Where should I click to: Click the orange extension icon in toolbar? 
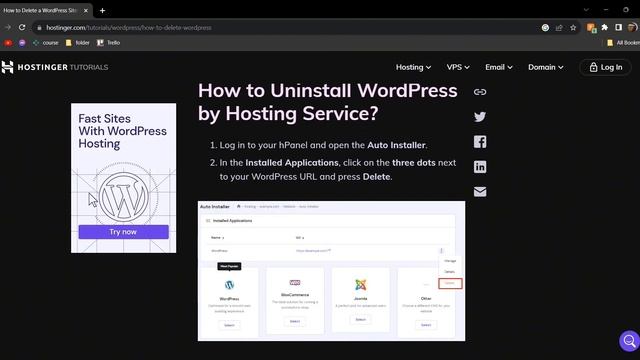591,27
